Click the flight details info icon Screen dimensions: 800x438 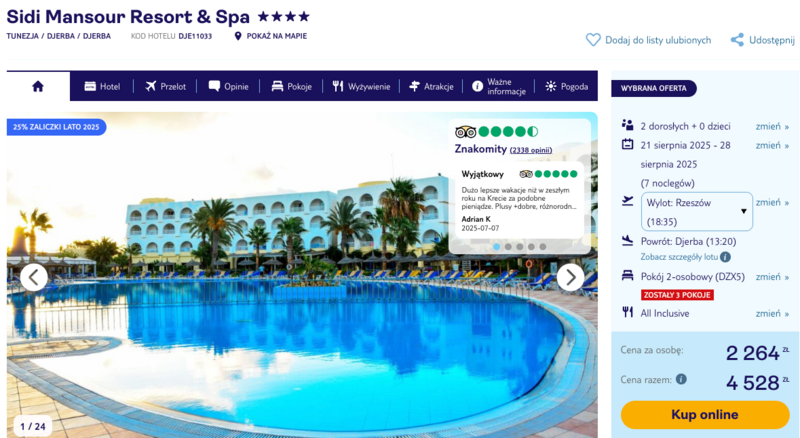[x=725, y=257]
